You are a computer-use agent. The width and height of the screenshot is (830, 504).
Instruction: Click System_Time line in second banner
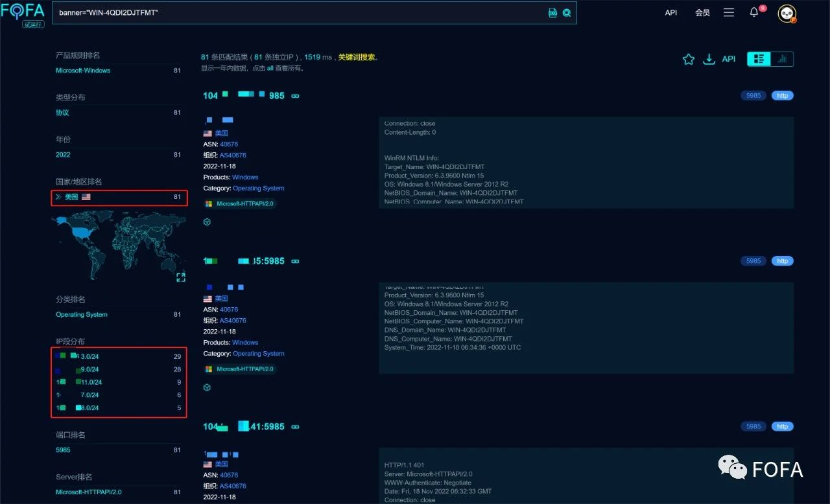(453, 347)
